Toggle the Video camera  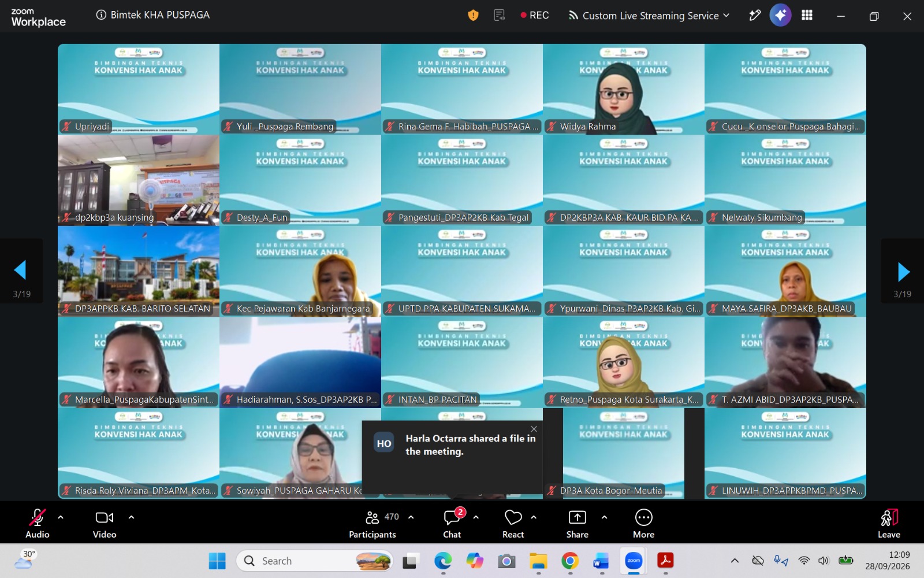point(105,524)
